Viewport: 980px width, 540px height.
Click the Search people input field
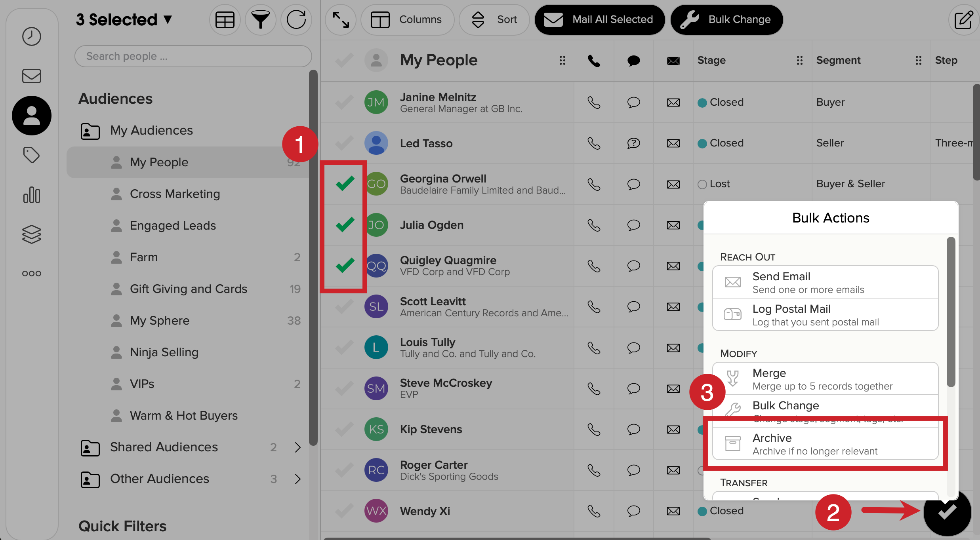tap(193, 56)
